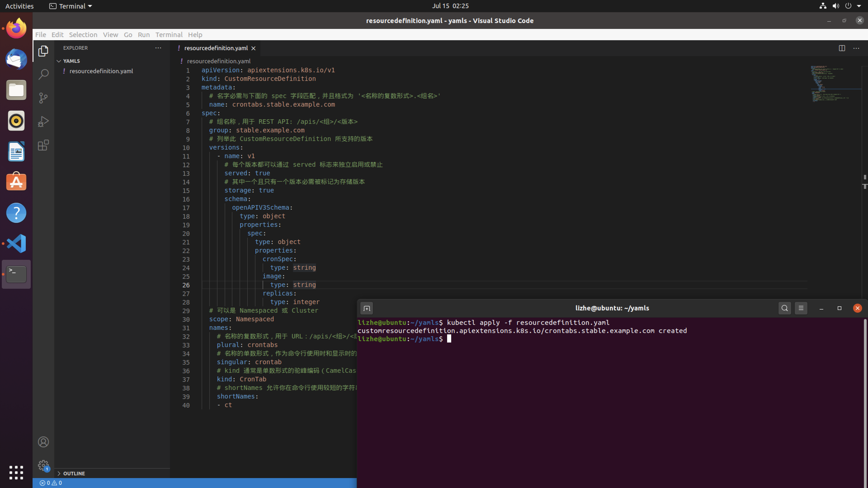Open the View menu
Screen dimensions: 868x488
tap(111, 34)
